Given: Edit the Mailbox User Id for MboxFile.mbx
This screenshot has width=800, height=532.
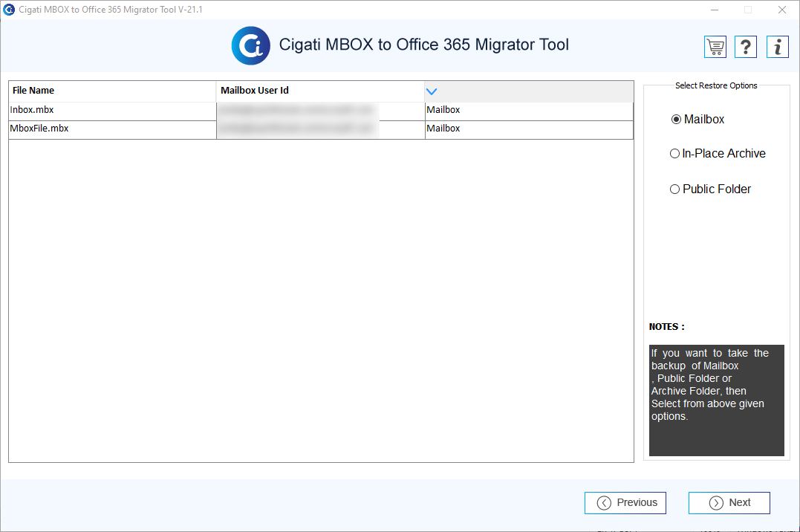Looking at the screenshot, I should tap(320, 130).
